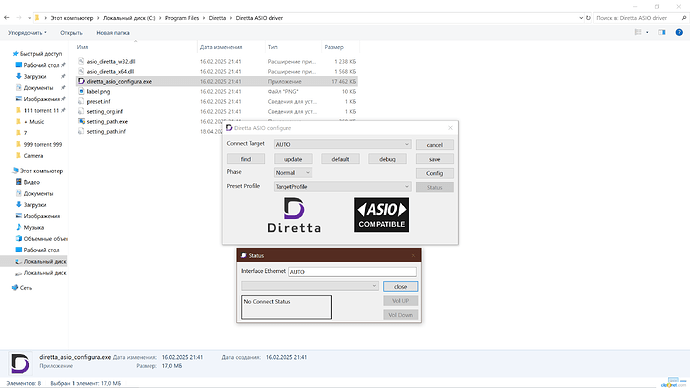690x388 pixels.
Task: Toggle the preview pane icon
Action: click(x=662, y=32)
